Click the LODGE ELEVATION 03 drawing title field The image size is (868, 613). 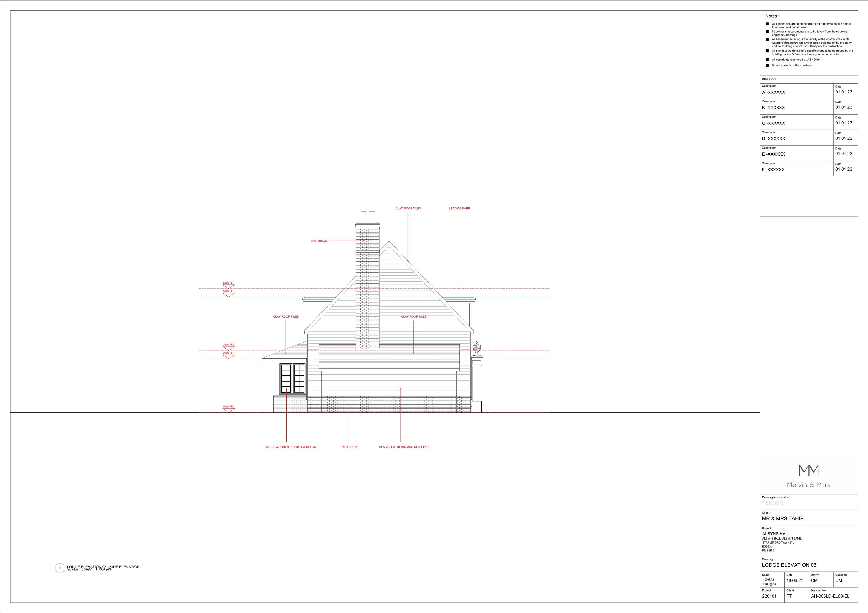(789, 565)
